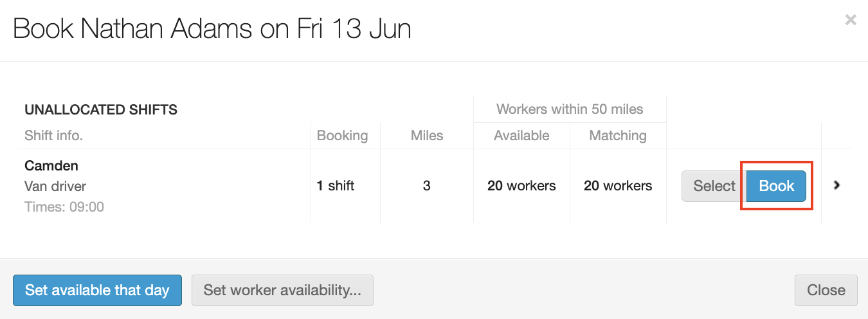
Task: Click the Shift info. column header
Action: 54,136
